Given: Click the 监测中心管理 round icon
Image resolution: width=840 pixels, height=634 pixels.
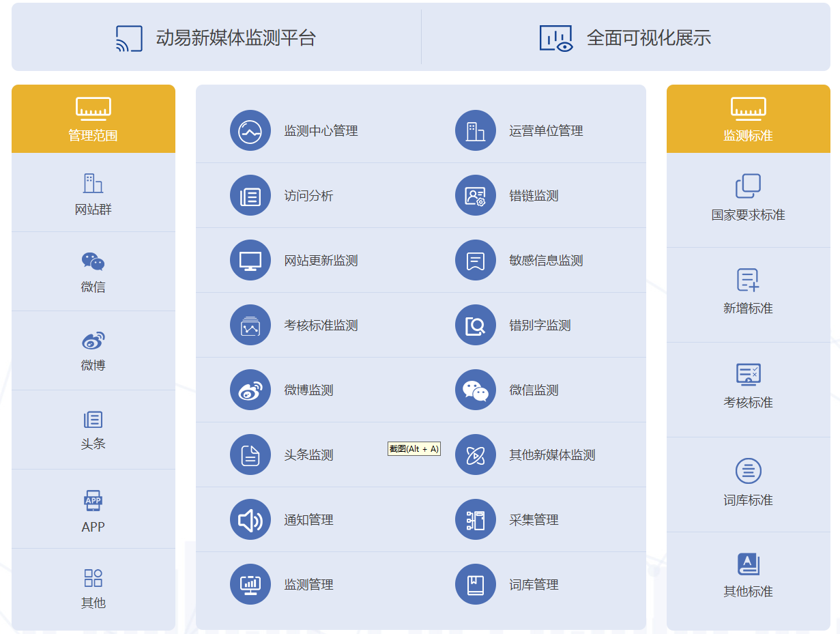Looking at the screenshot, I should [x=250, y=130].
